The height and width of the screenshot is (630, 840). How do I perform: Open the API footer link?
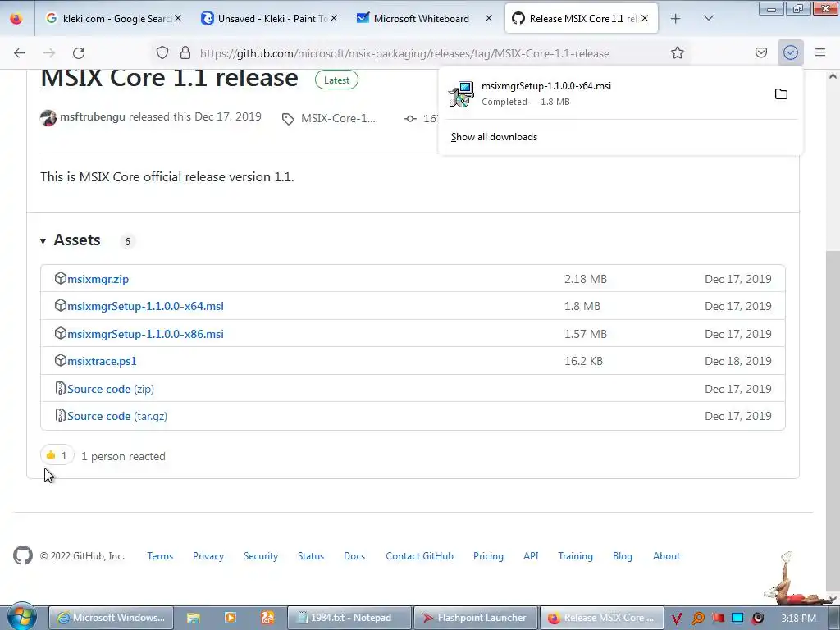(x=531, y=556)
